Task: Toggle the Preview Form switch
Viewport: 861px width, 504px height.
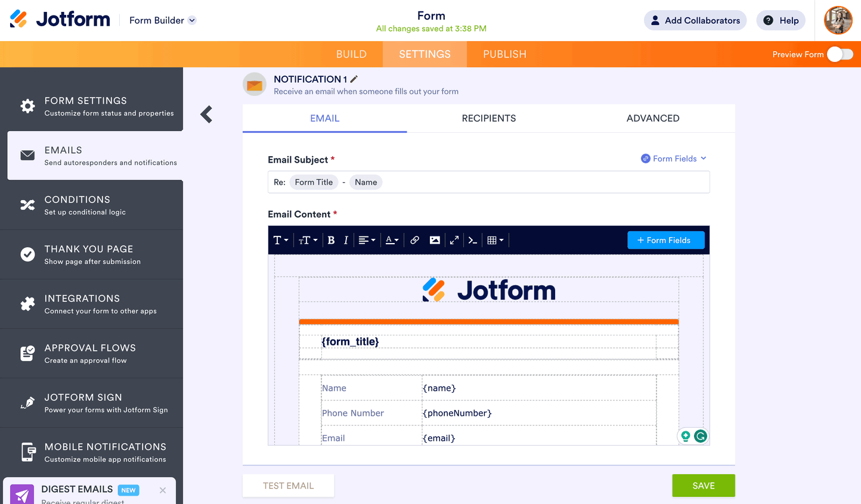Action: pos(840,54)
